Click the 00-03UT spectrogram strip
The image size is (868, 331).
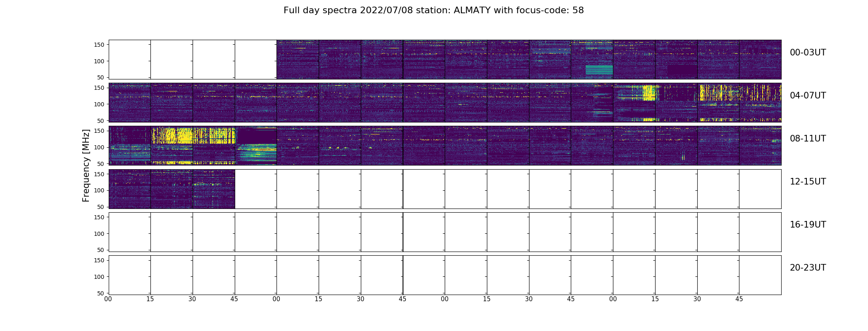529,60
